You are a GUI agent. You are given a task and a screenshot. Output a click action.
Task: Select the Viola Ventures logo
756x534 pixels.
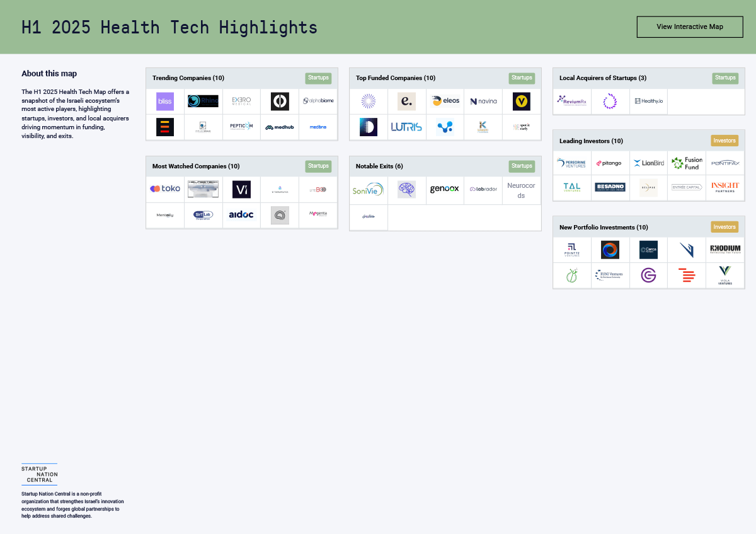pyautogui.click(x=725, y=276)
